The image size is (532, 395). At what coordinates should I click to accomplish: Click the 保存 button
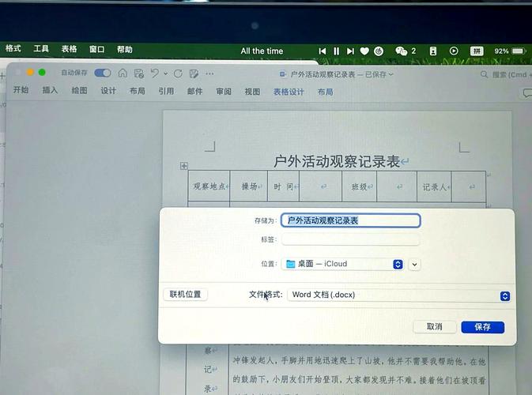pos(482,327)
